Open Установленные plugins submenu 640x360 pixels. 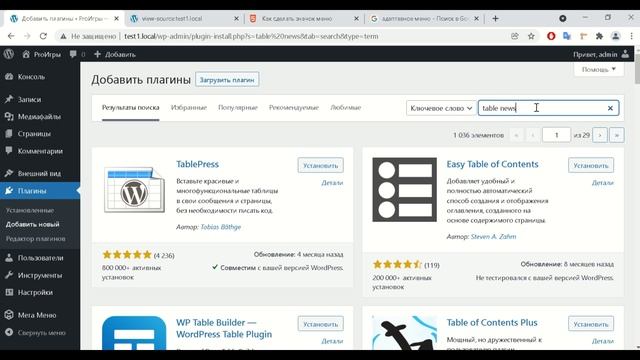pos(30,210)
